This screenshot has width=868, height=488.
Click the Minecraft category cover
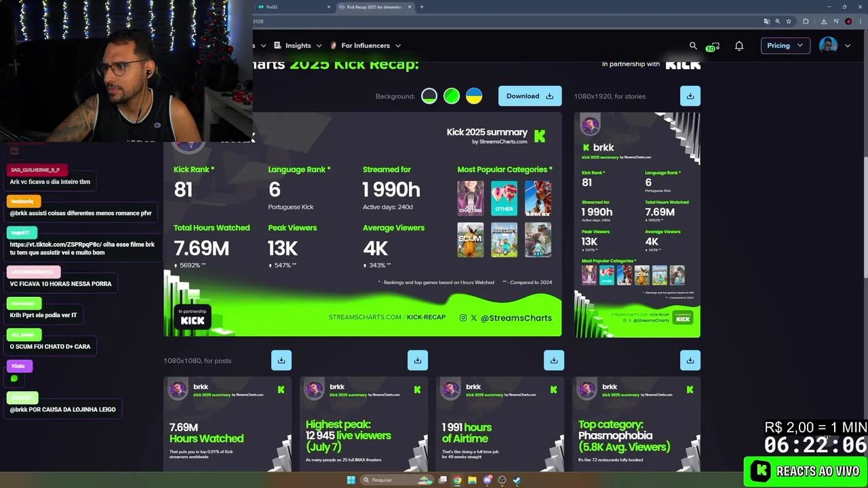[504, 240]
